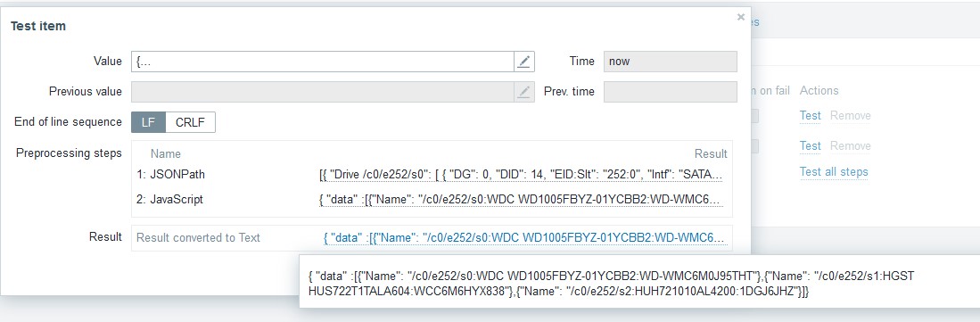This screenshot has height=322, width=980.
Task: Click 'Result converted to Text' label
Action: 198,237
